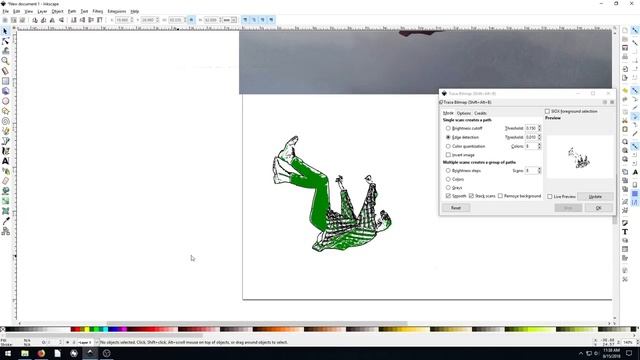
Task: Click the Reset button in Trace Bitmap
Action: tap(456, 208)
